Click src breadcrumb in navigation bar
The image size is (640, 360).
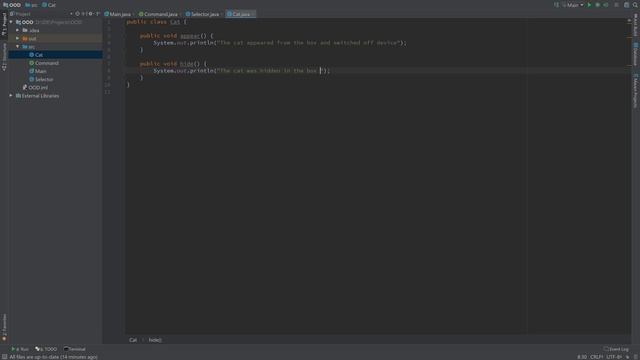point(31,5)
